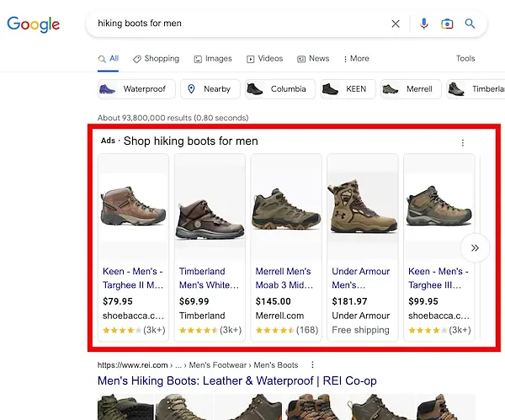Screen dimensions: 505x420
Task: Click the $181.97 price
Action: point(349,301)
